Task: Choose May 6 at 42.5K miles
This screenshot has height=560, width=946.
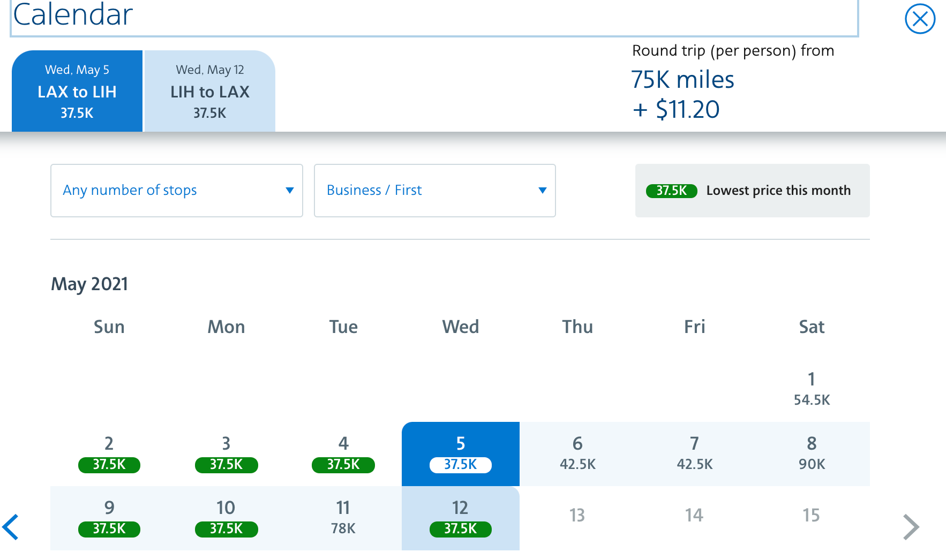Action: pyautogui.click(x=577, y=453)
